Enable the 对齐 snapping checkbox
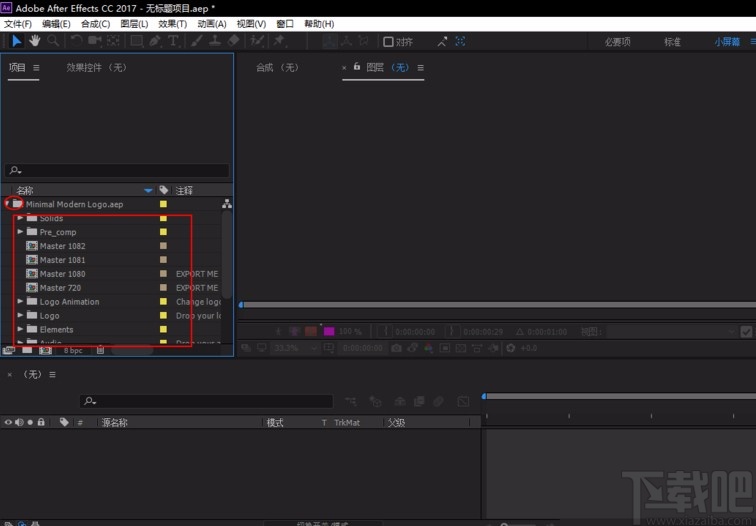The height and width of the screenshot is (526, 756). (x=388, y=42)
